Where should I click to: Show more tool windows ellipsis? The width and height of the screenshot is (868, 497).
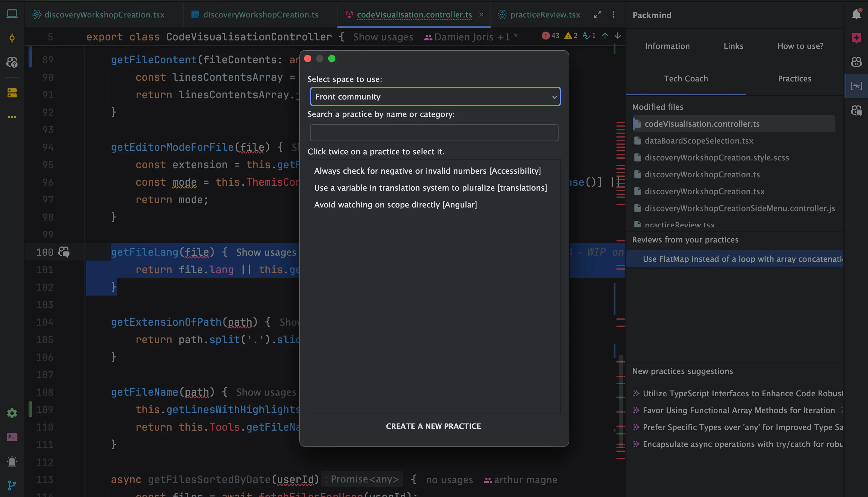[x=12, y=117]
